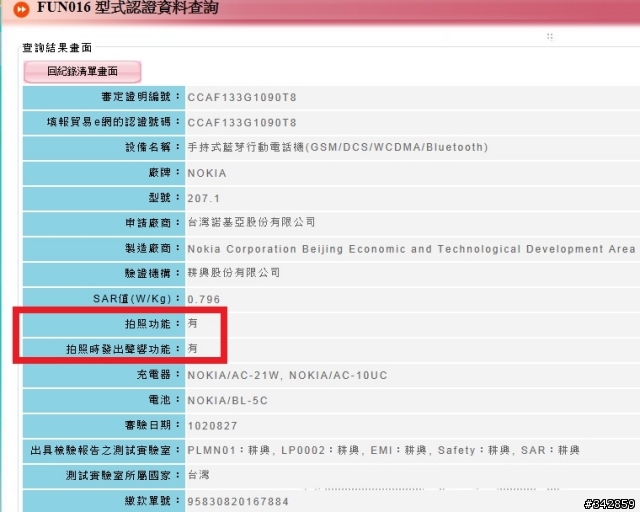Select manufacturer value Nokia Corporation Beijing

(x=411, y=249)
